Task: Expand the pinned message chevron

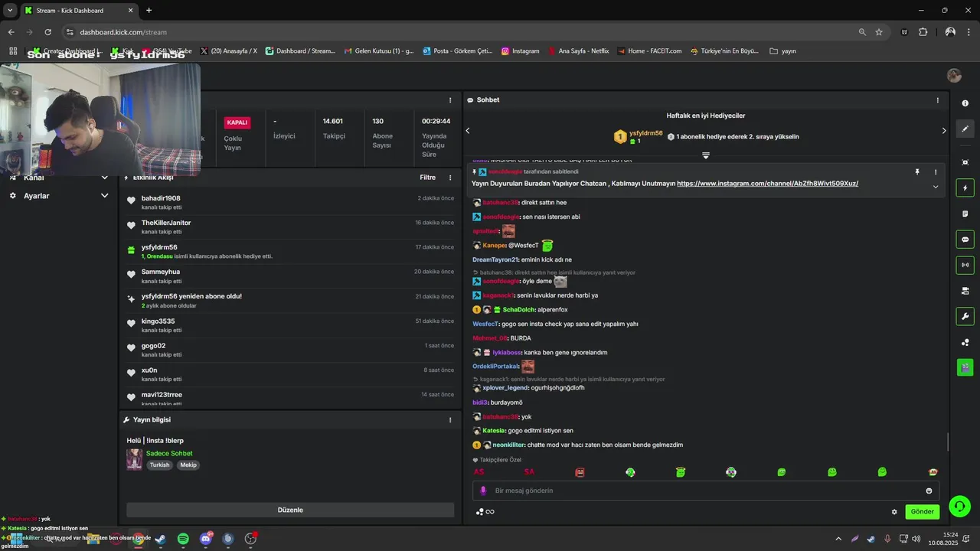Action: [935, 187]
